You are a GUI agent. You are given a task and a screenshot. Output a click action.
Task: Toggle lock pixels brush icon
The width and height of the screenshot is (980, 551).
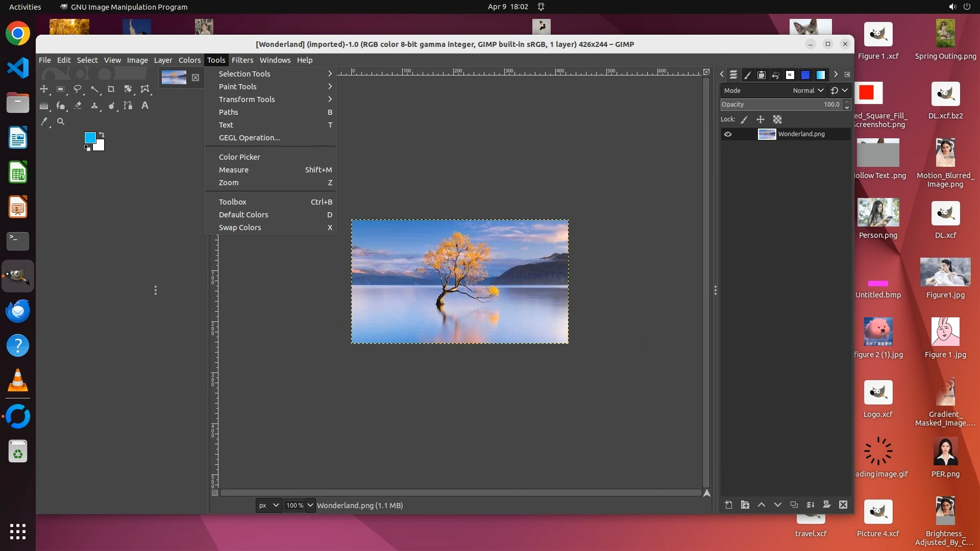point(744,119)
